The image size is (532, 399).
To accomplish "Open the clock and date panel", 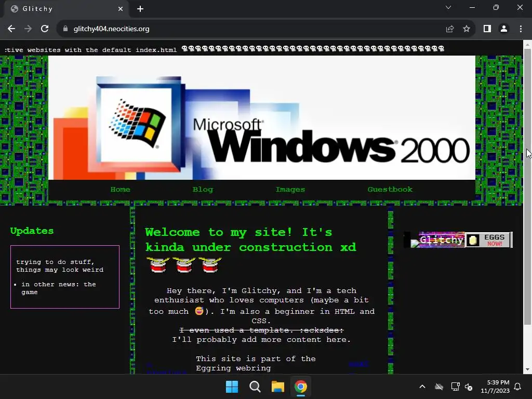I will coord(495,387).
